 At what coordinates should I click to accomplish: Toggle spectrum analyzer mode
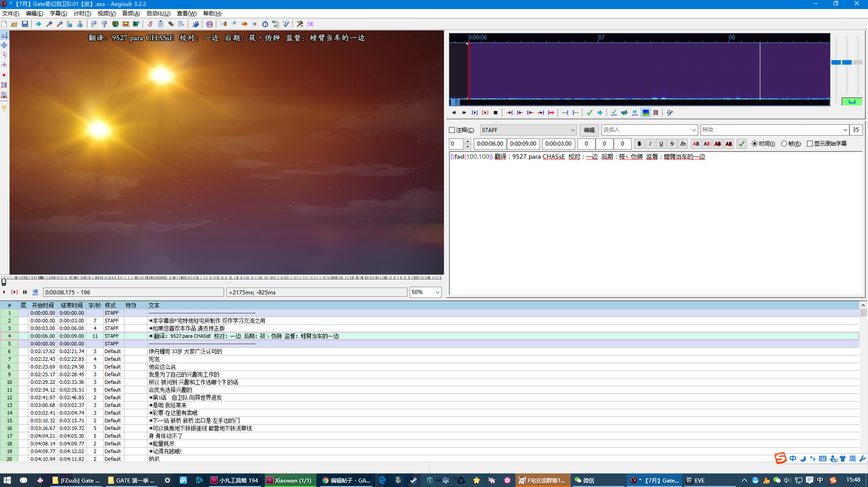coord(646,113)
